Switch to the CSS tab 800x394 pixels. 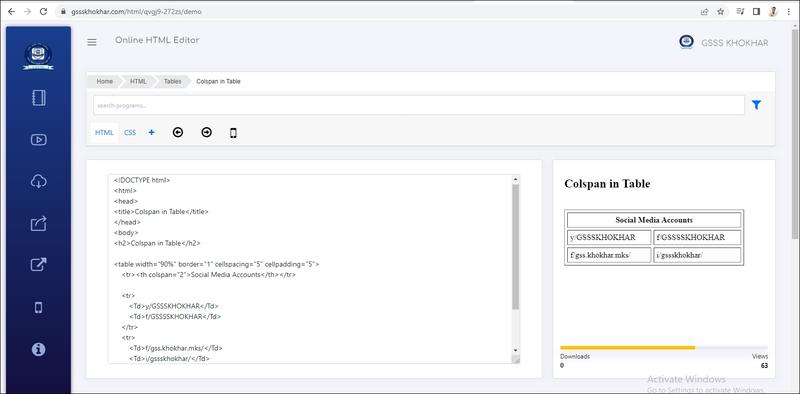pos(130,132)
